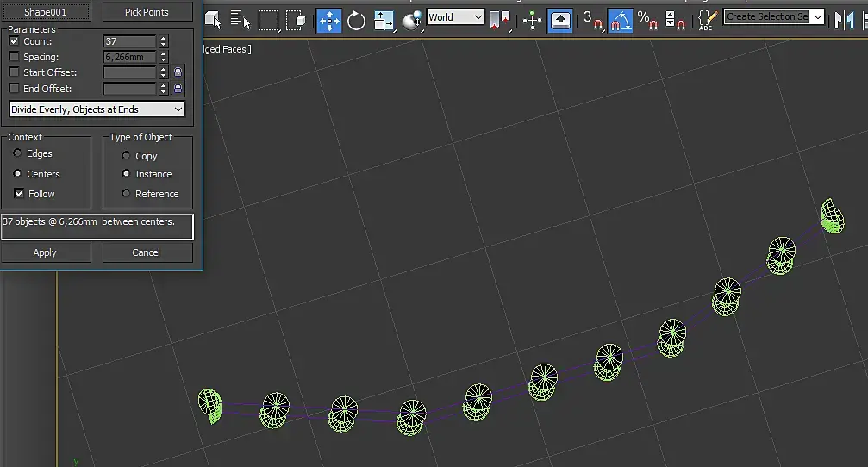Select the Move tool icon
Viewport: 868px width, 467px height.
pos(328,21)
